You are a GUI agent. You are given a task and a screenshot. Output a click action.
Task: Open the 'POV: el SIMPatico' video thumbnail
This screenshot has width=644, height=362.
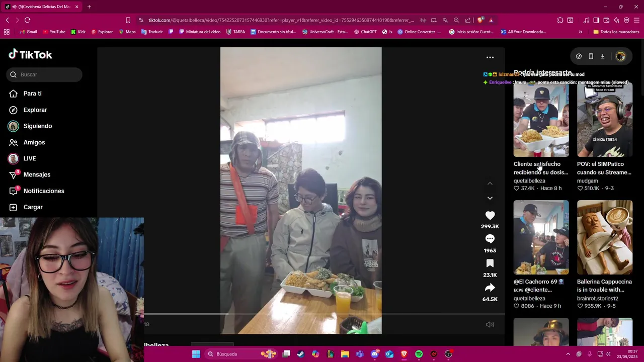(x=605, y=120)
